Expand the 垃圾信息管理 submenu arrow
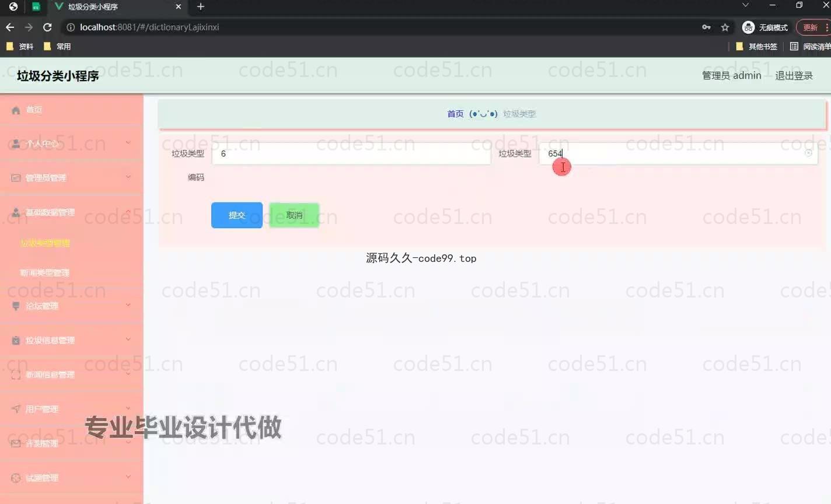Screen dimensions: 831x504 128,339
